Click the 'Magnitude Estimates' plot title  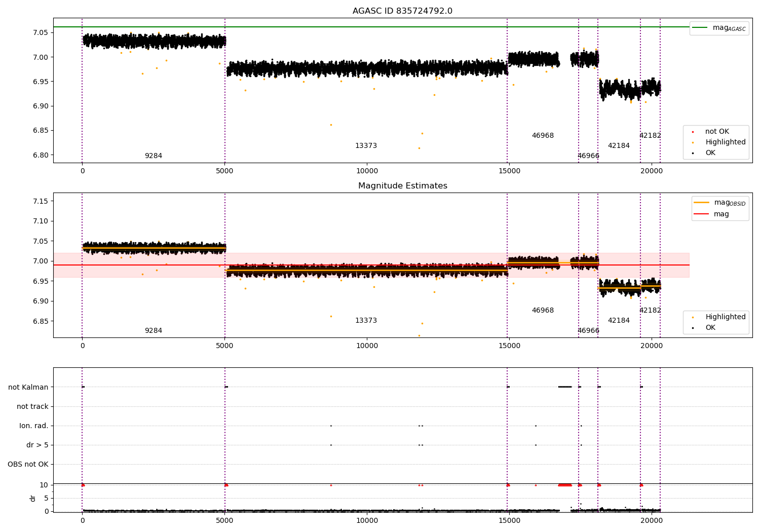click(403, 186)
